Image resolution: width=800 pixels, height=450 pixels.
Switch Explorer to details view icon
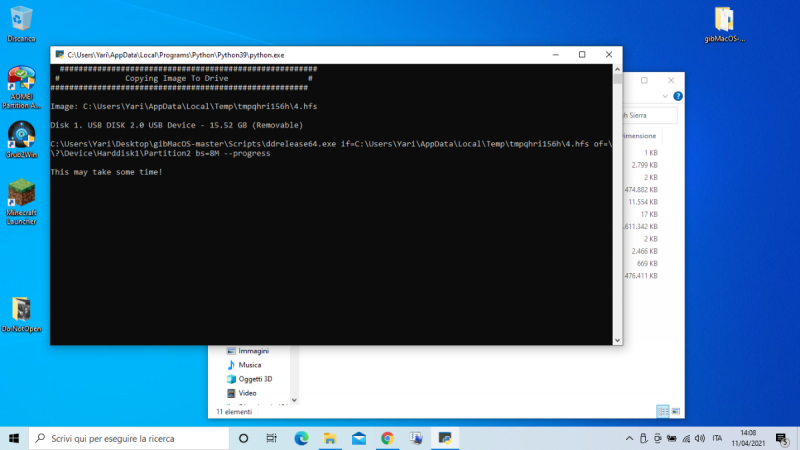tap(662, 411)
